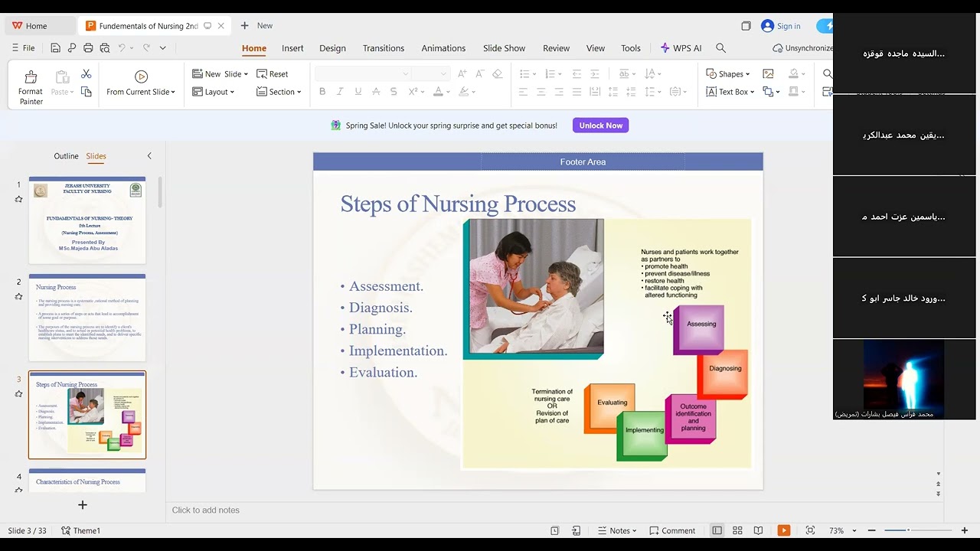Open the Section dropdown
This screenshot has height=551, width=980.
[279, 92]
